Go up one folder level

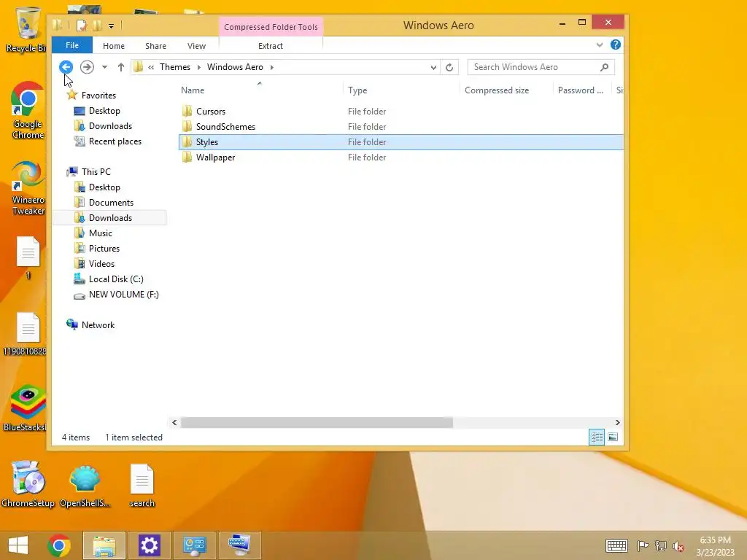tap(121, 67)
